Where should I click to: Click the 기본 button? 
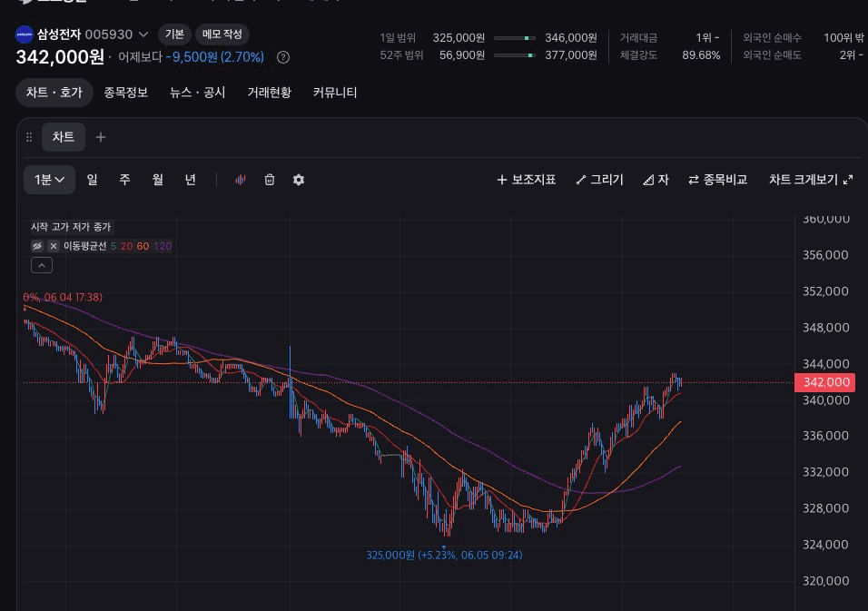(174, 34)
